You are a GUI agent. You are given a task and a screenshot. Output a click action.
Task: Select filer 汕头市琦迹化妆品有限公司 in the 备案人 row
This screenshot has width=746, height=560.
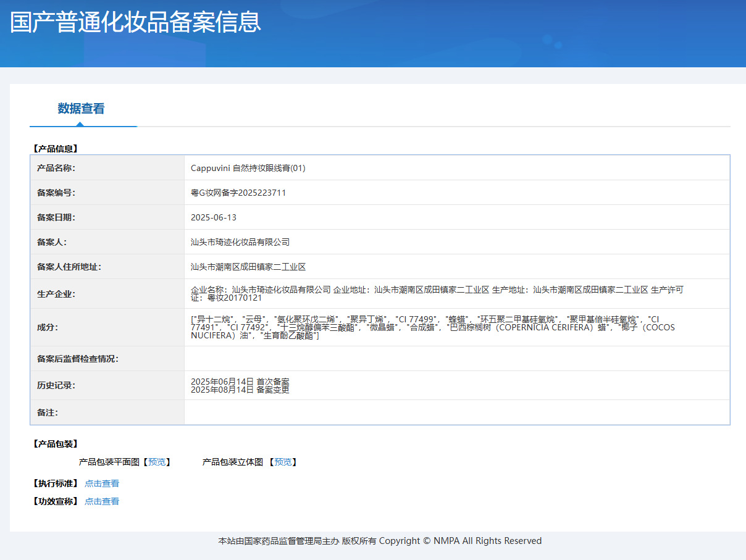[x=240, y=242]
